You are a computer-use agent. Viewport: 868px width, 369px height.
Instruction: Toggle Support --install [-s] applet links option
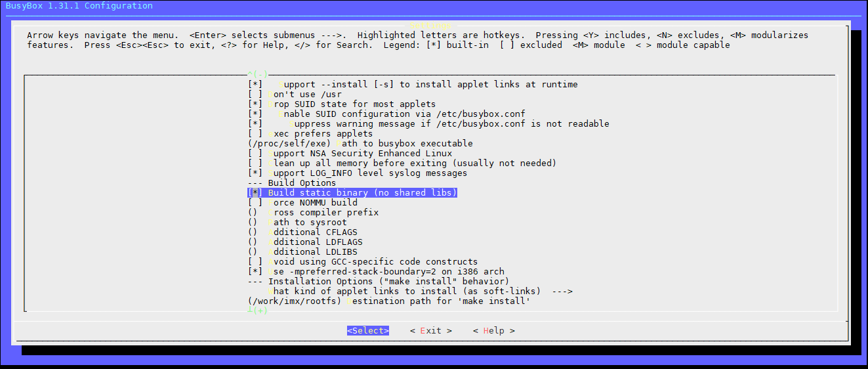(413, 85)
